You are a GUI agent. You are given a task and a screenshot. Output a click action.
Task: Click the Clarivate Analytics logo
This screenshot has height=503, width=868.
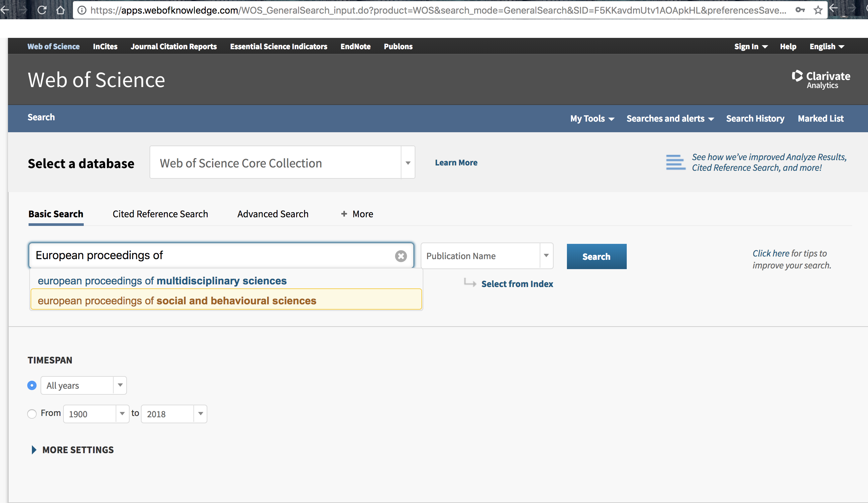pos(820,80)
